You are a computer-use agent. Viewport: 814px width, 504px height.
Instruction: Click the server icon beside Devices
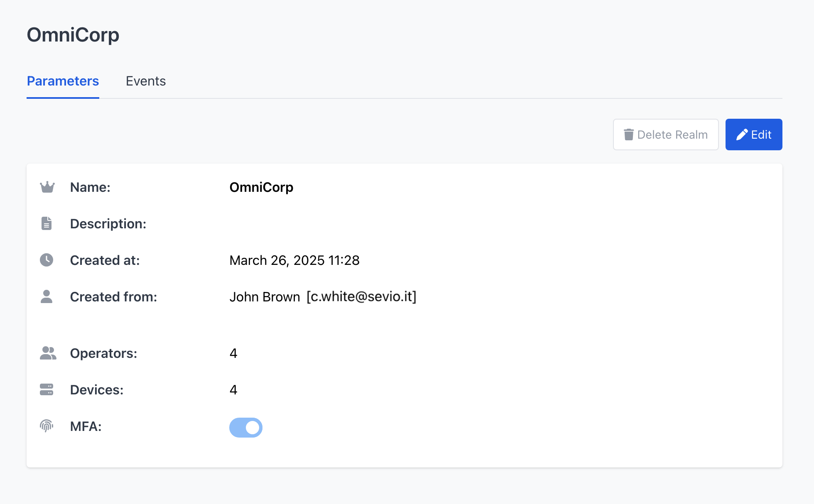pos(47,389)
